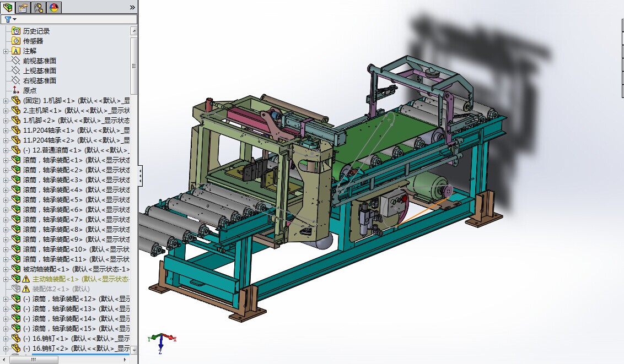Click the horizontal scrollbar right arrow
The height and width of the screenshot is (364, 624).
[125, 360]
